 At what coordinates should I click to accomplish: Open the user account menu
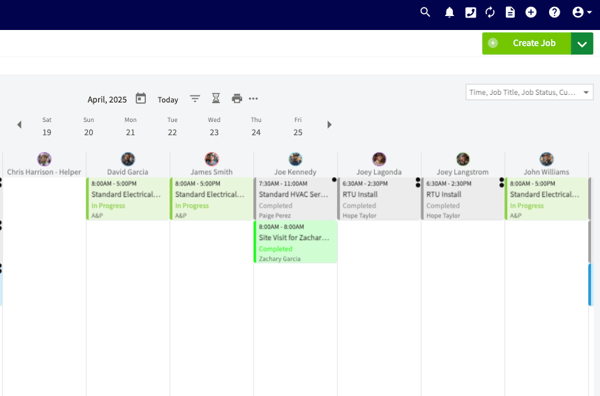[x=582, y=13]
